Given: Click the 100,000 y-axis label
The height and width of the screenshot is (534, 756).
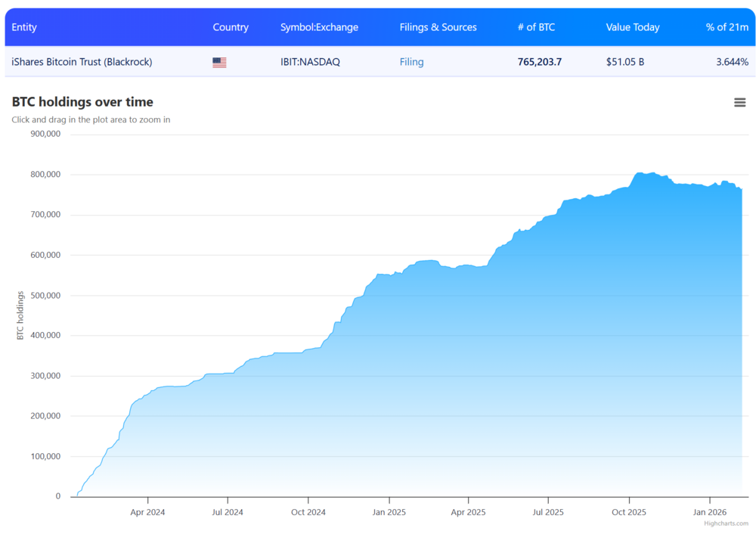Looking at the screenshot, I should pyautogui.click(x=45, y=456).
